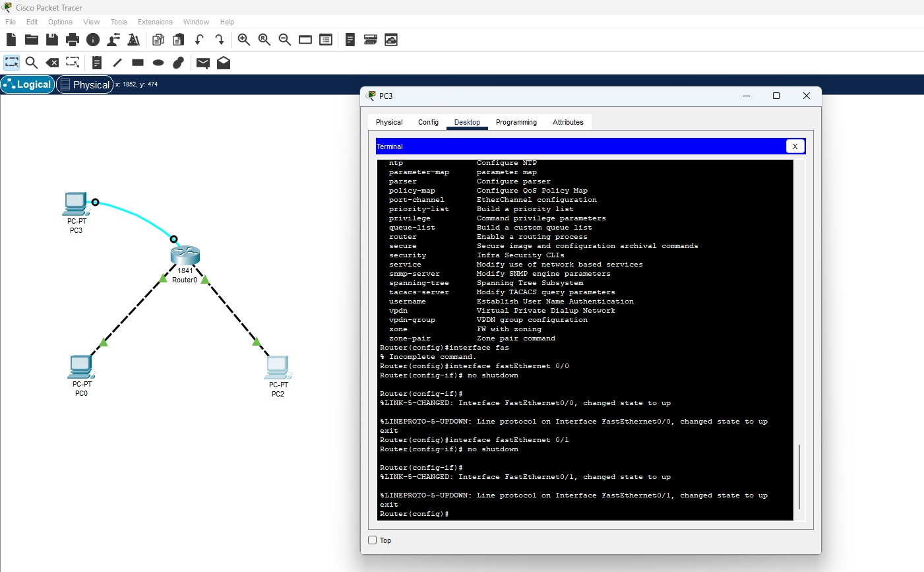Activate the Select tool
Screen dimensions: 924x572
[x=12, y=63]
